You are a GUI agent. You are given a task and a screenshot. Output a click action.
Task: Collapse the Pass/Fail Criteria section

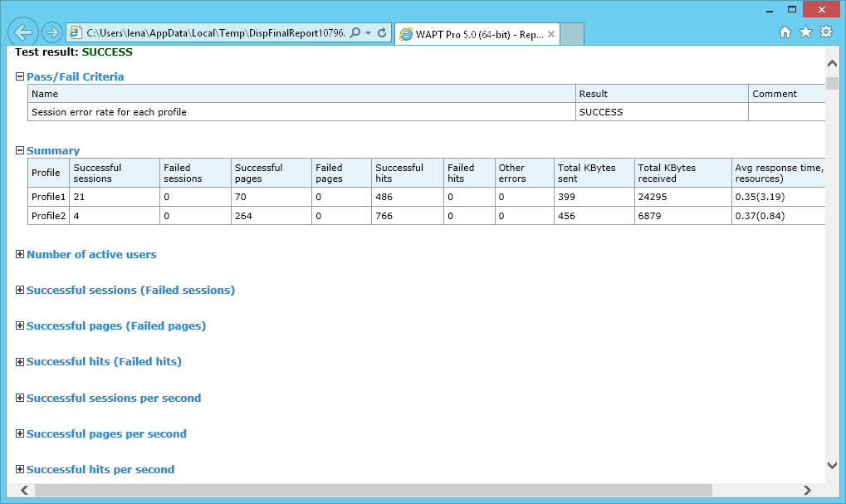[x=20, y=76]
